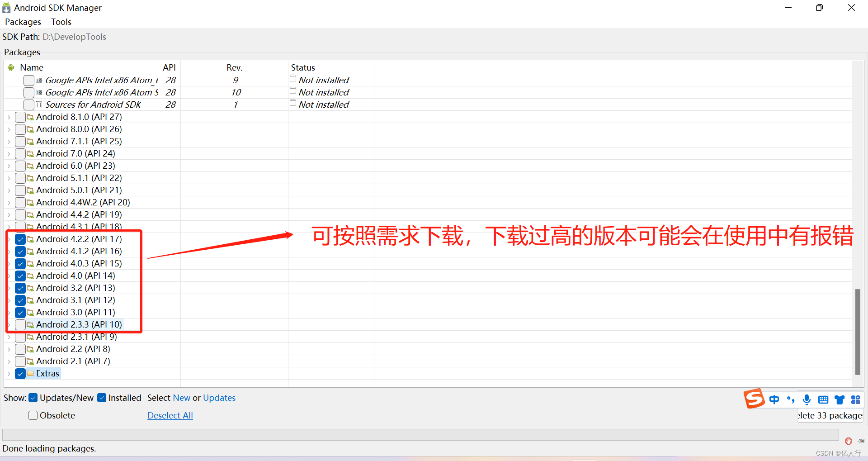Check the Sources for Android SDK checkbox
The height and width of the screenshot is (461, 868).
point(29,105)
